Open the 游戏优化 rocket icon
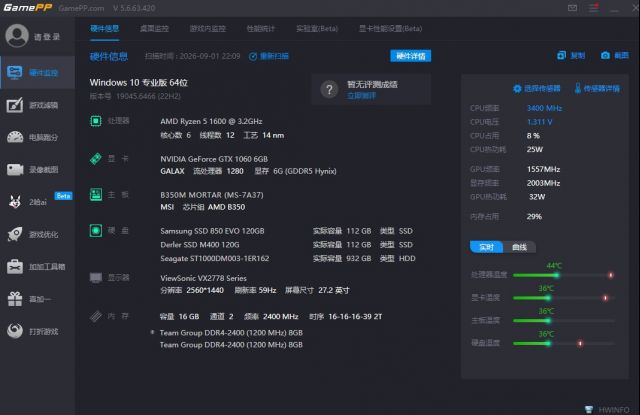Image resolution: width=640 pixels, height=415 pixels. 15,234
